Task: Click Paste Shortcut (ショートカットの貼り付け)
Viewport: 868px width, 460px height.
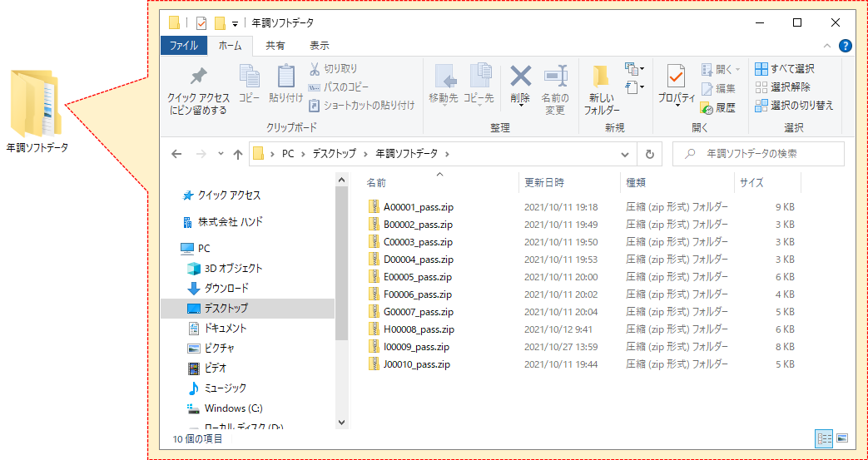Action: coord(361,105)
